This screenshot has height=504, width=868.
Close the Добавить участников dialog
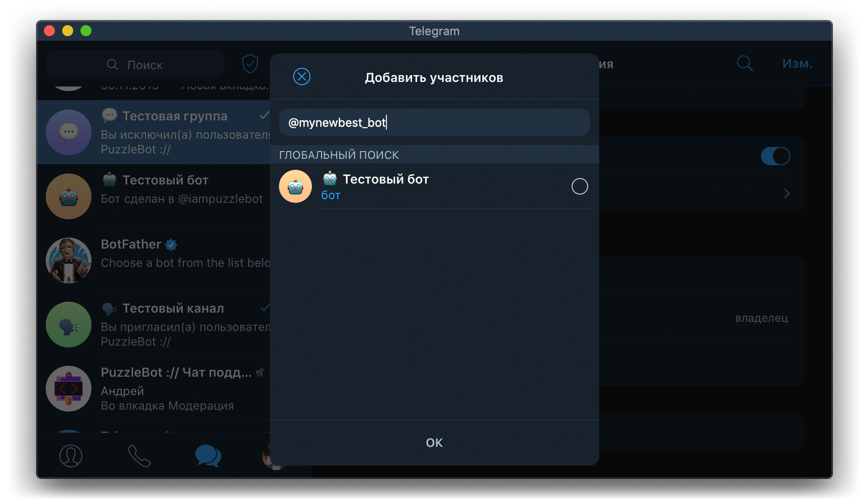point(302,76)
